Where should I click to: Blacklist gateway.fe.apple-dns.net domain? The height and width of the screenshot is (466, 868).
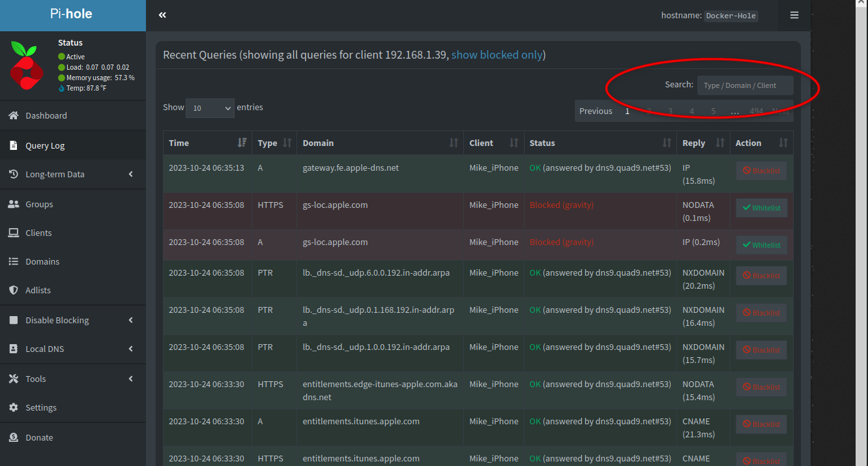point(761,171)
